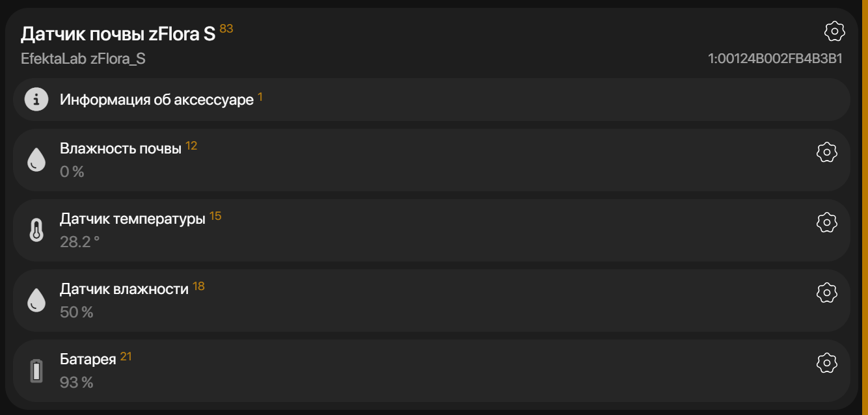This screenshot has width=868, height=415.
Task: Click the info circle icon
Action: (36, 100)
